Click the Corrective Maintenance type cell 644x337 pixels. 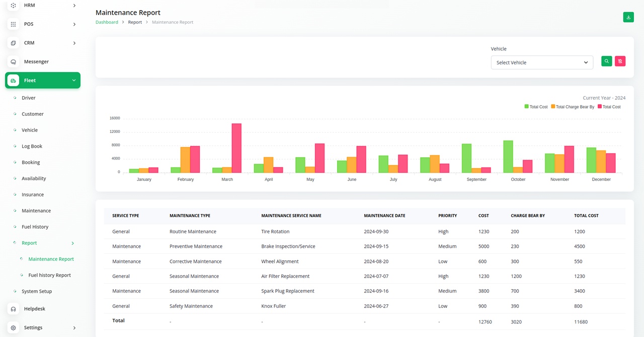195,261
